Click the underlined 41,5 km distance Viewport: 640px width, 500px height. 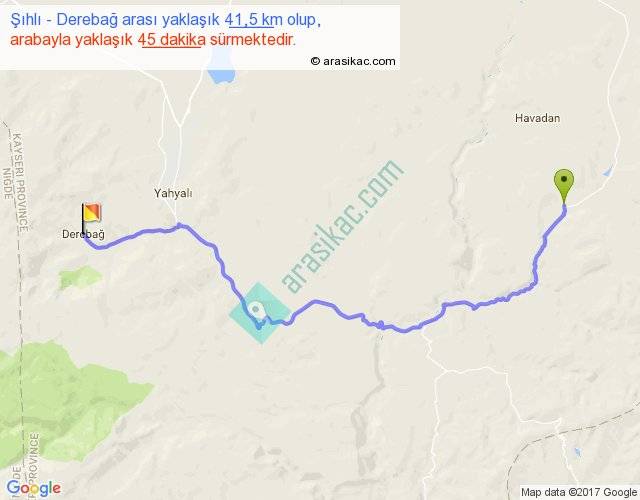tap(253, 20)
